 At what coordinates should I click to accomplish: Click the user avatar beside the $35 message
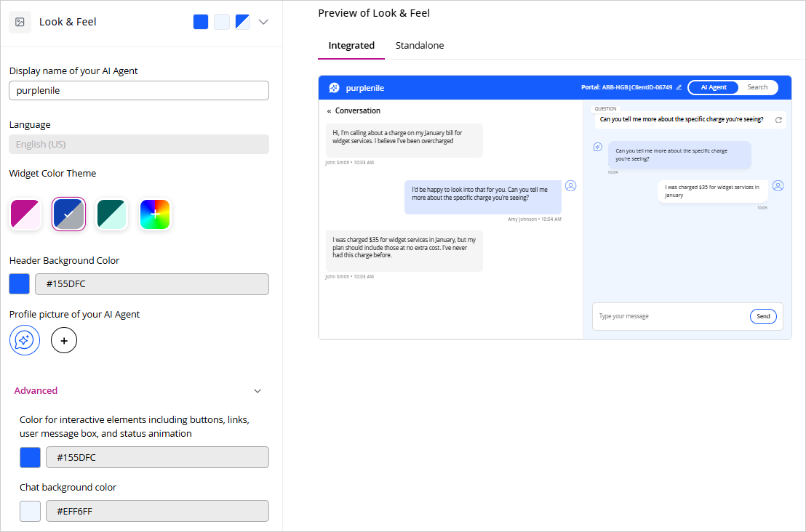pyautogui.click(x=778, y=186)
